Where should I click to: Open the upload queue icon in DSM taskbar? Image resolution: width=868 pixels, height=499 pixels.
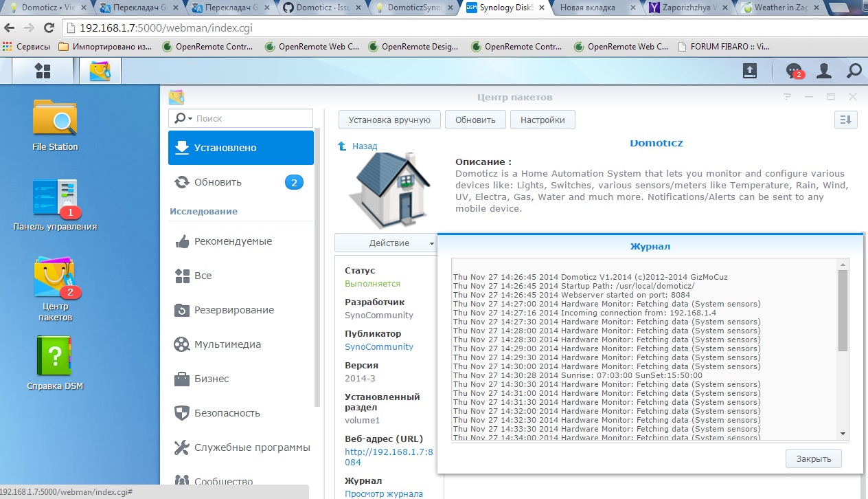(750, 71)
